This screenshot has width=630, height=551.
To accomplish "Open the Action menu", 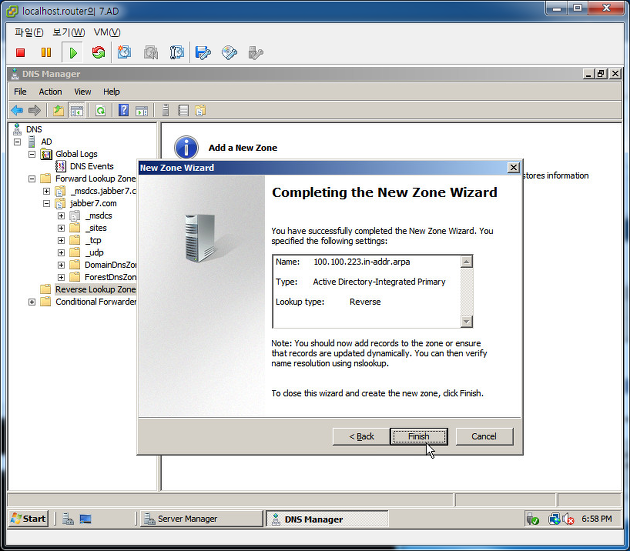I will point(50,92).
